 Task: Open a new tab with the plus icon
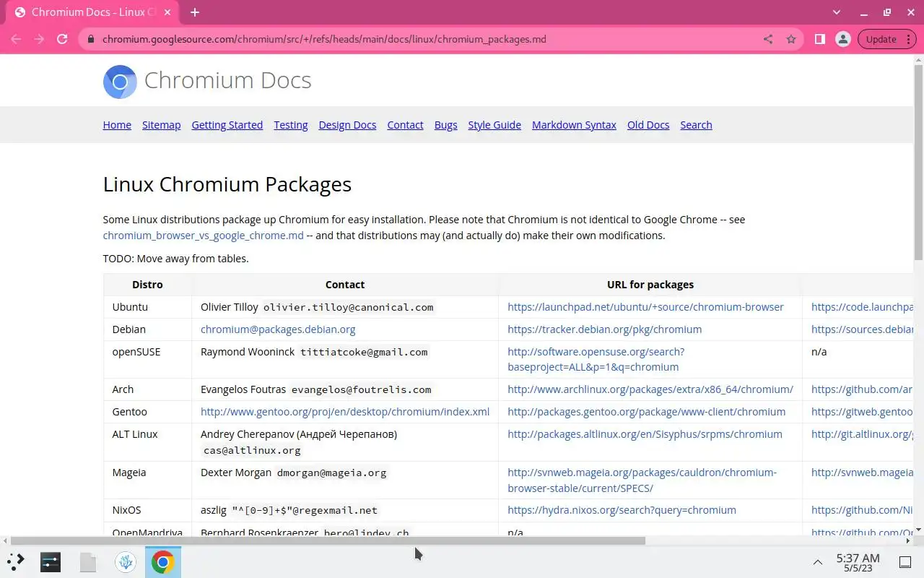coord(195,12)
